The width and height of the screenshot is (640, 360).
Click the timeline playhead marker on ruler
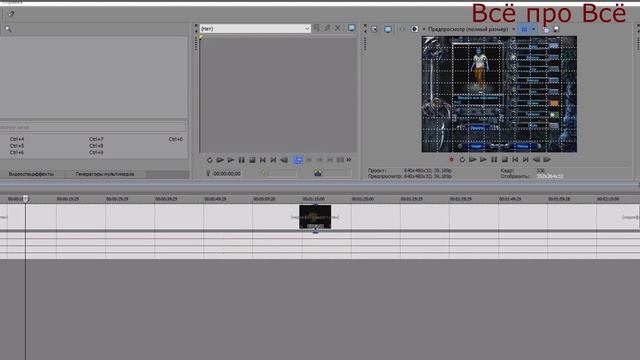[26, 199]
